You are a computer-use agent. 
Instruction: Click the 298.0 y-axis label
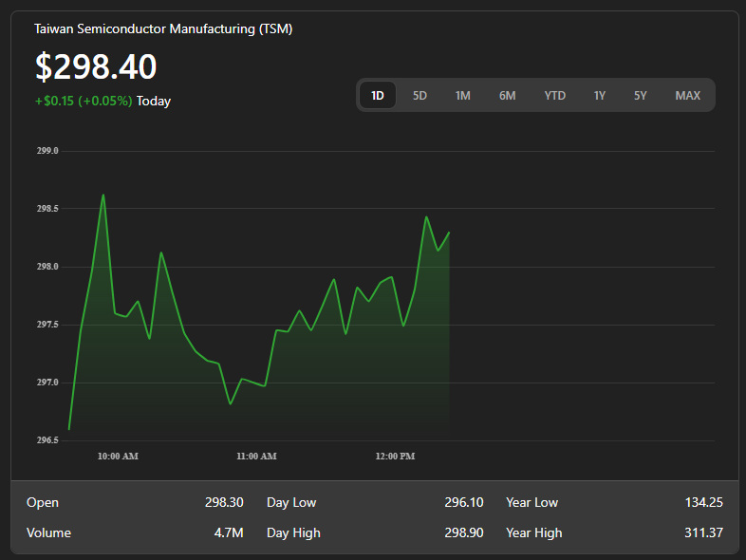tap(47, 267)
